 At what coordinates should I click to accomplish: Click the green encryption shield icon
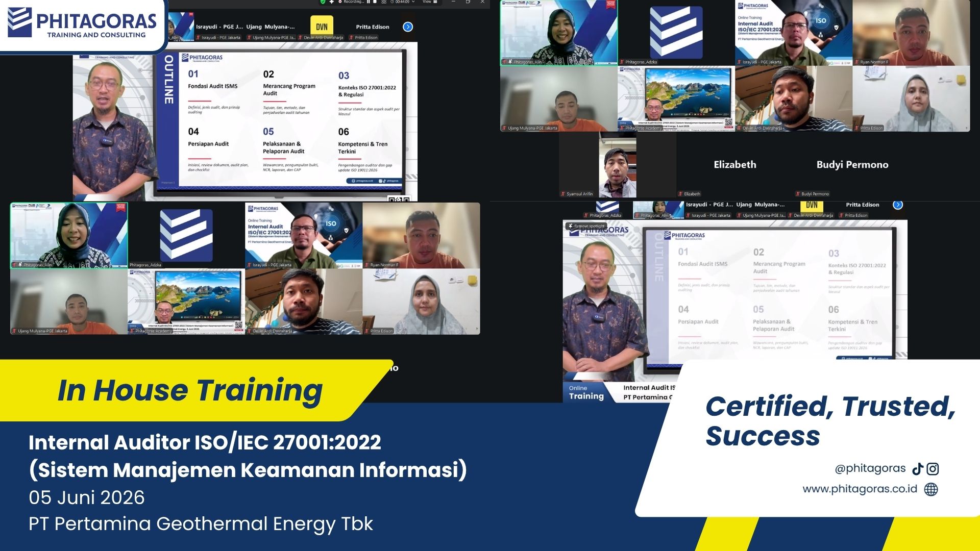(x=323, y=2)
